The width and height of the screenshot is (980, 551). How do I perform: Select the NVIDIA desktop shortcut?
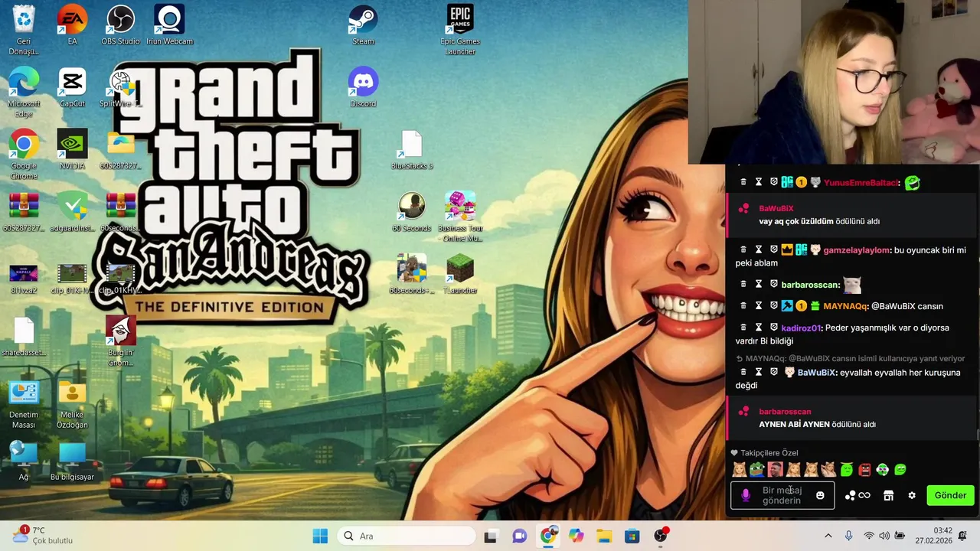(72, 149)
